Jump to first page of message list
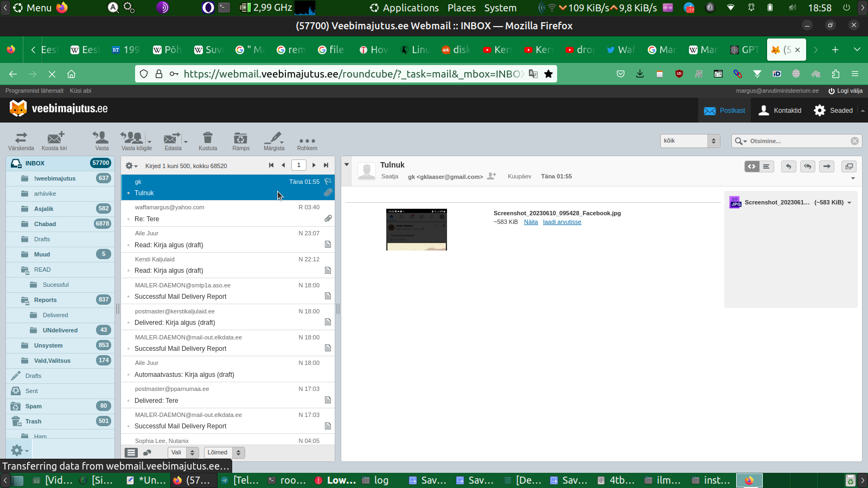This screenshot has width=868, height=488. point(271,165)
